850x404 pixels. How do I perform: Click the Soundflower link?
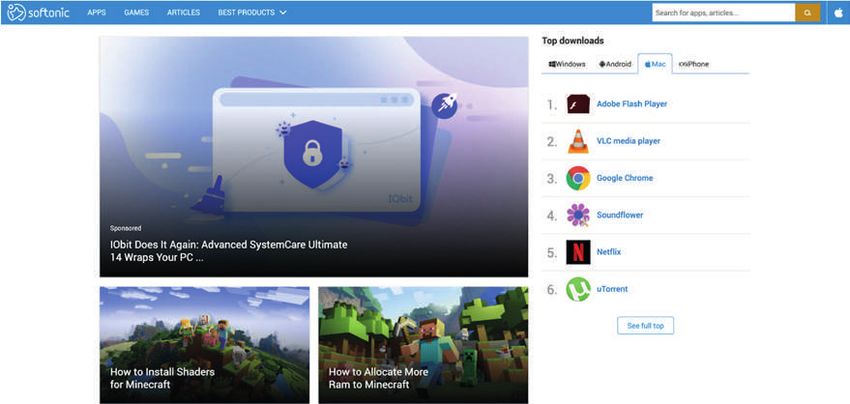pos(620,215)
